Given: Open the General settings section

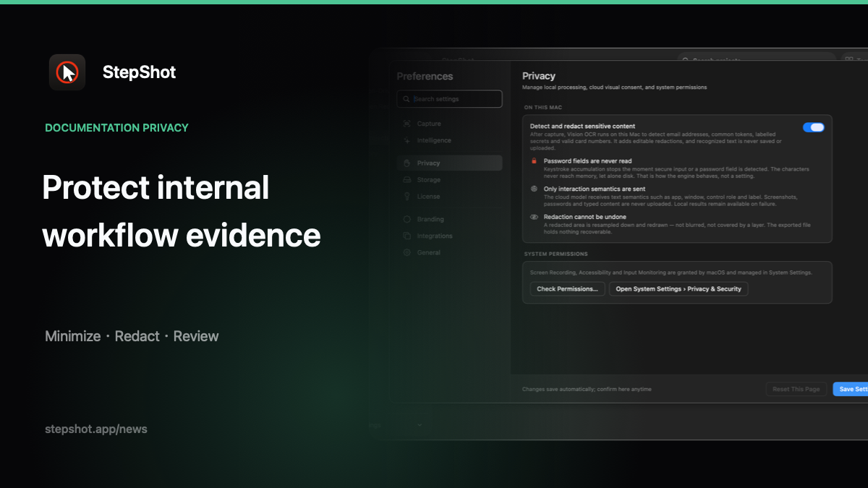Looking at the screenshot, I should tap(449, 252).
